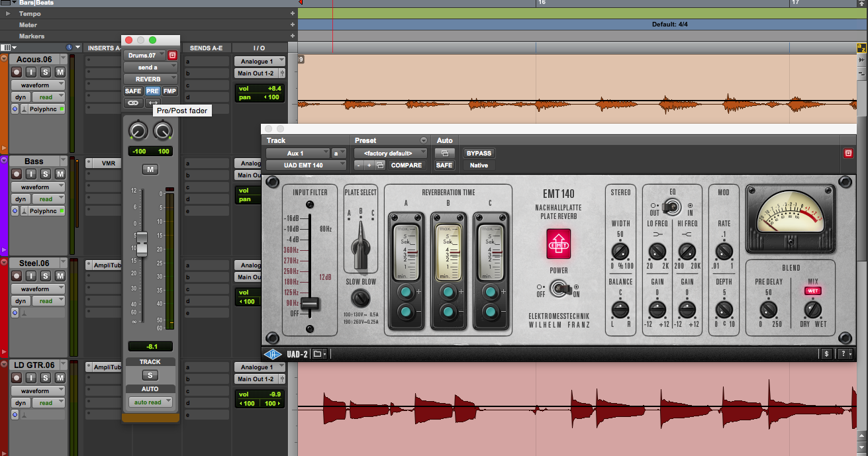
Task: Decrease Plate C reverberation time with minus
Action: [491, 312]
